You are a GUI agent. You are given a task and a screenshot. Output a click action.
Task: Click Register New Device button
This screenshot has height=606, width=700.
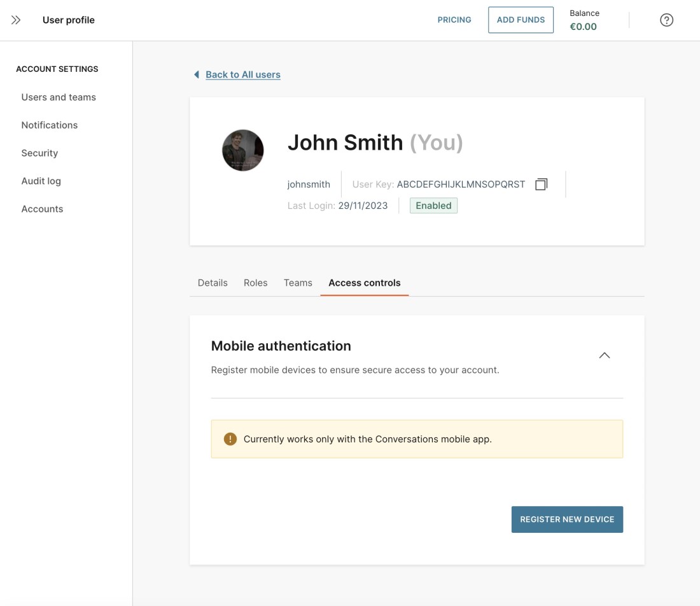click(567, 519)
